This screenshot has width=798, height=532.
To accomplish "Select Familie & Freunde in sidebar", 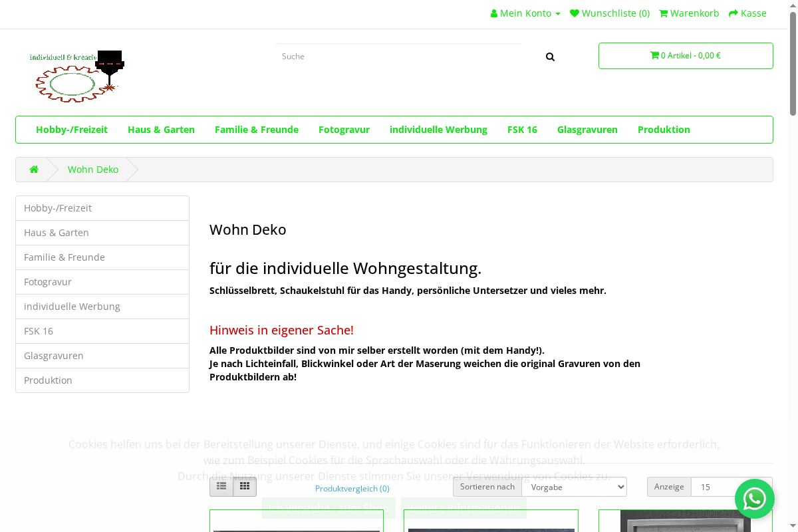I will (x=102, y=257).
